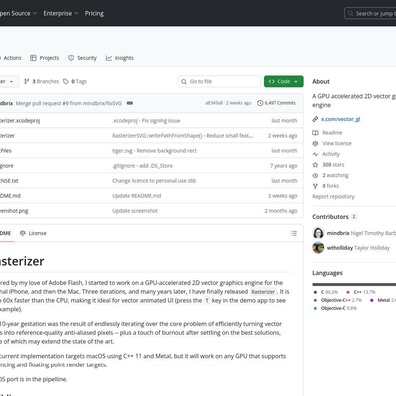
Task: Open the Projects tab
Action: (x=44, y=58)
